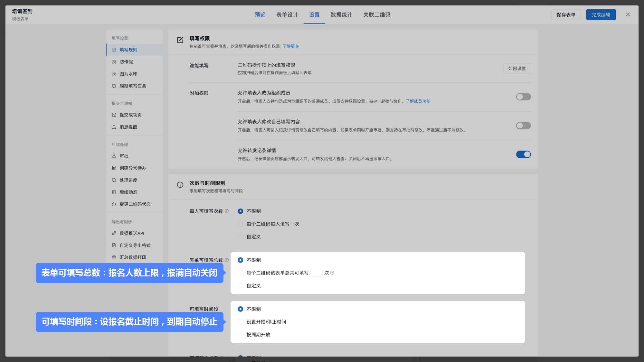Switch to the 预览 tab

(260, 15)
